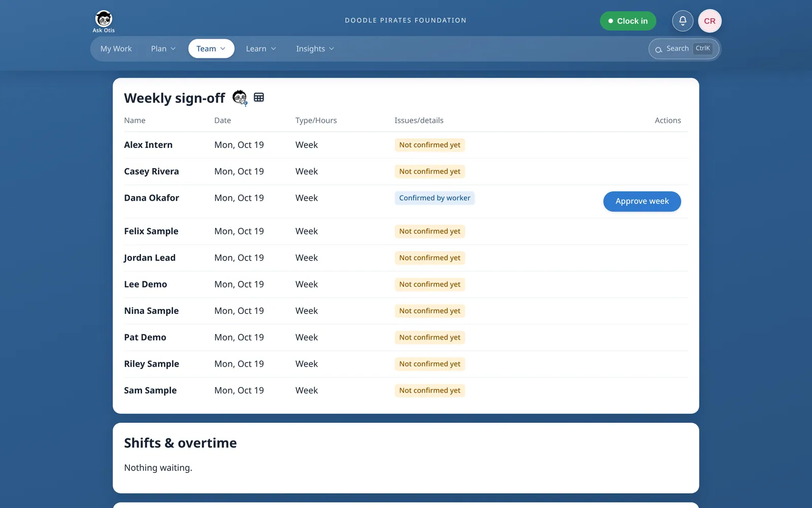Select the Casey Rivera name
This screenshot has width=812, height=508.
tap(151, 171)
